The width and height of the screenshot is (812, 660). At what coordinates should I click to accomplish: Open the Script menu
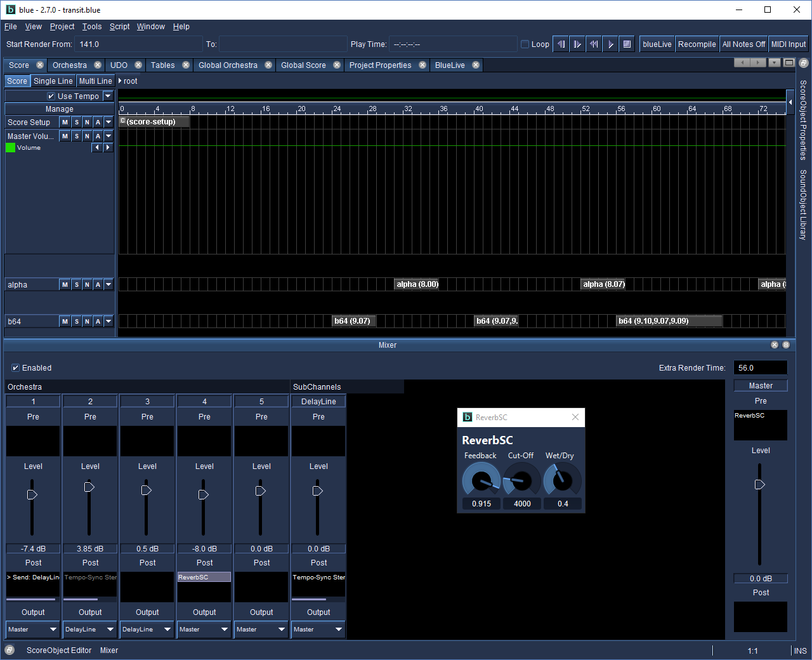click(119, 27)
